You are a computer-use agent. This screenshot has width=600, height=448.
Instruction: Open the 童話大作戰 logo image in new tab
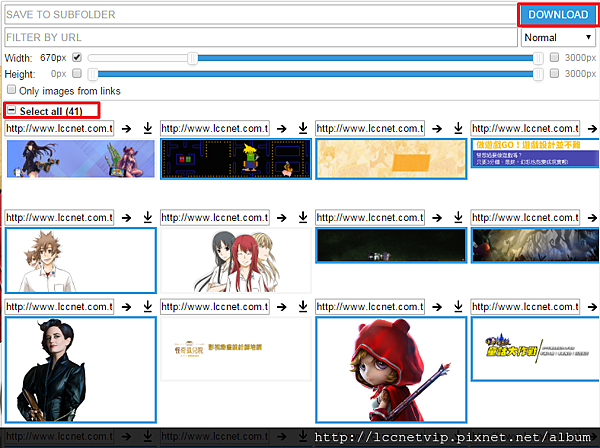(x=592, y=307)
